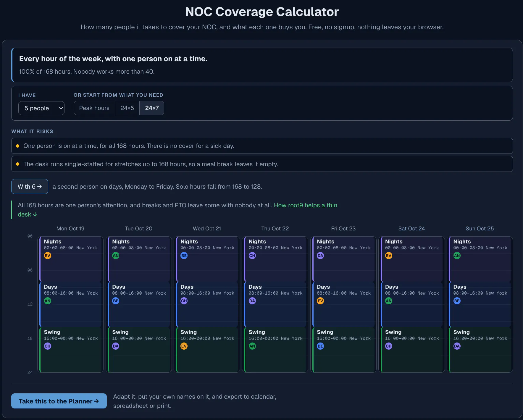Click the BE badge on Tuesday Days shift

pyautogui.click(x=116, y=301)
